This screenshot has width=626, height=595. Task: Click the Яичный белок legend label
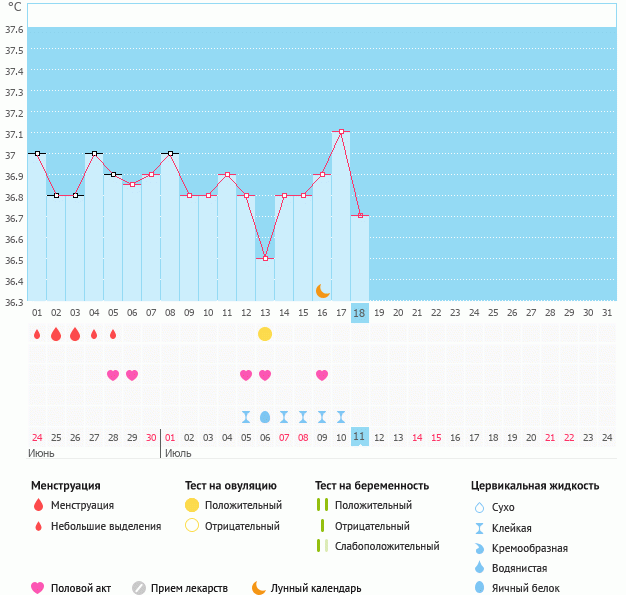tap(533, 589)
